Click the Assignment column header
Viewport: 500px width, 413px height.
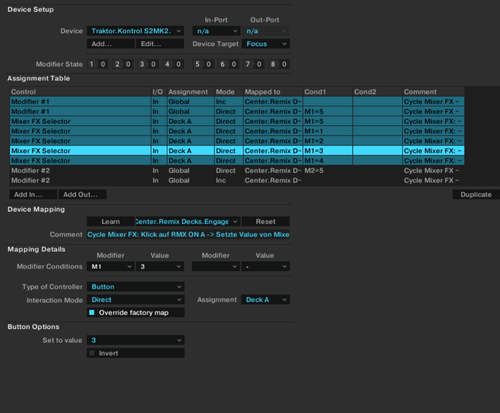pos(190,92)
